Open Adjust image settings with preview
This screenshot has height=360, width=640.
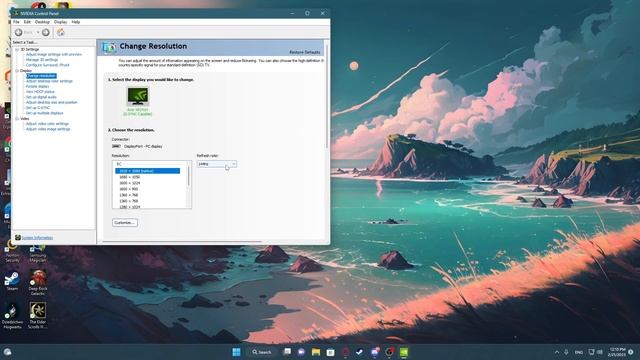point(54,54)
